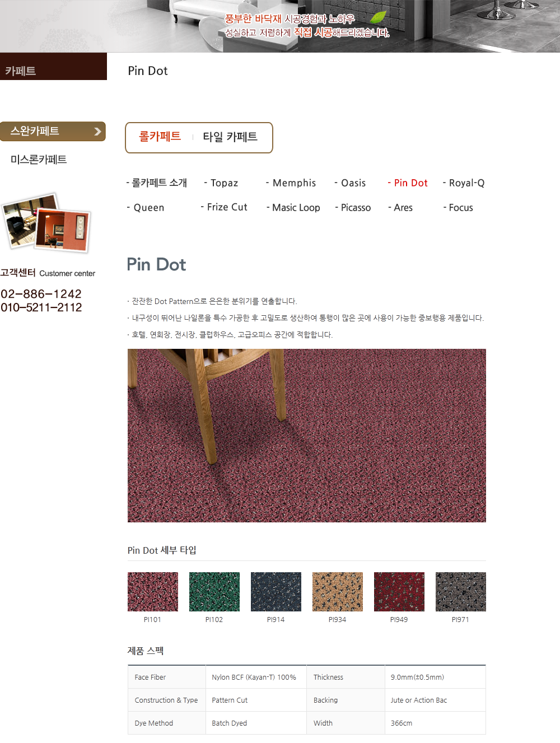Viewport: 560px width, 743px height.
Task: Click the arrow icon on 스완카페트 menu
Action: tap(97, 132)
